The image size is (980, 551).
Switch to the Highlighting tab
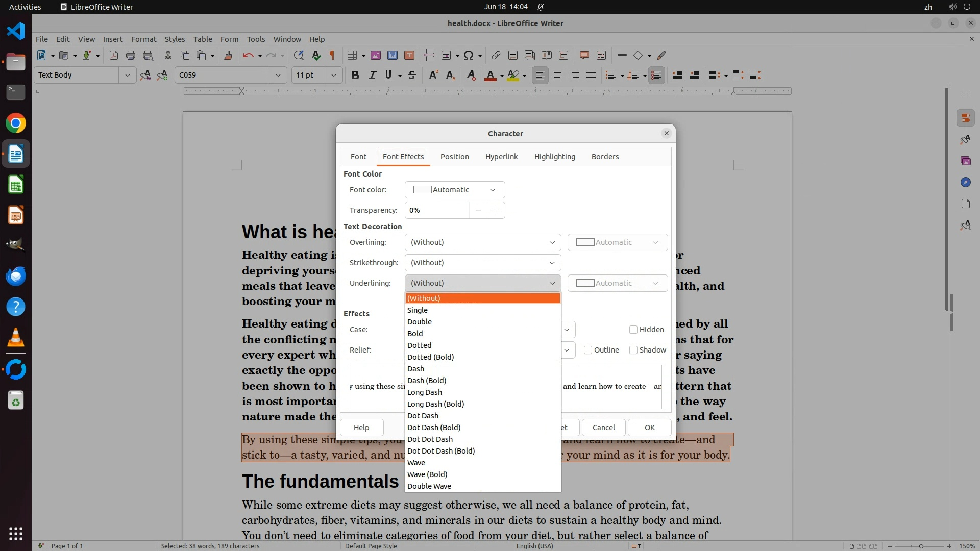tap(554, 157)
